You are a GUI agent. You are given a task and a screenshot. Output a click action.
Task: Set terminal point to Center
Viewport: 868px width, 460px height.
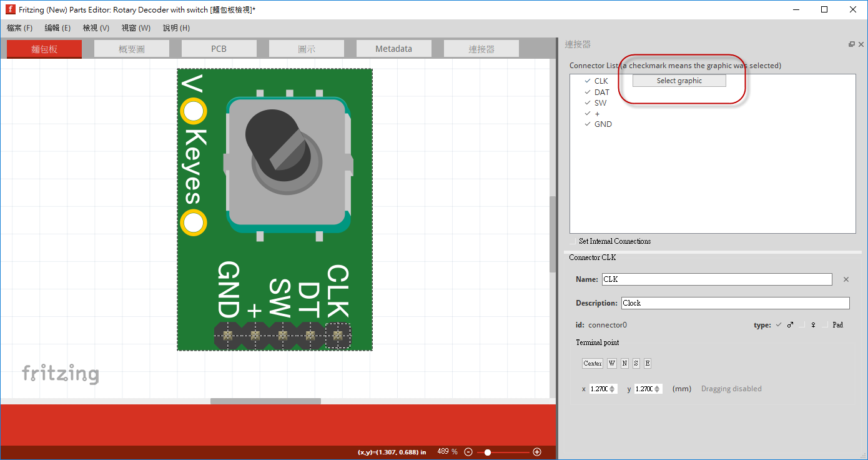point(592,363)
